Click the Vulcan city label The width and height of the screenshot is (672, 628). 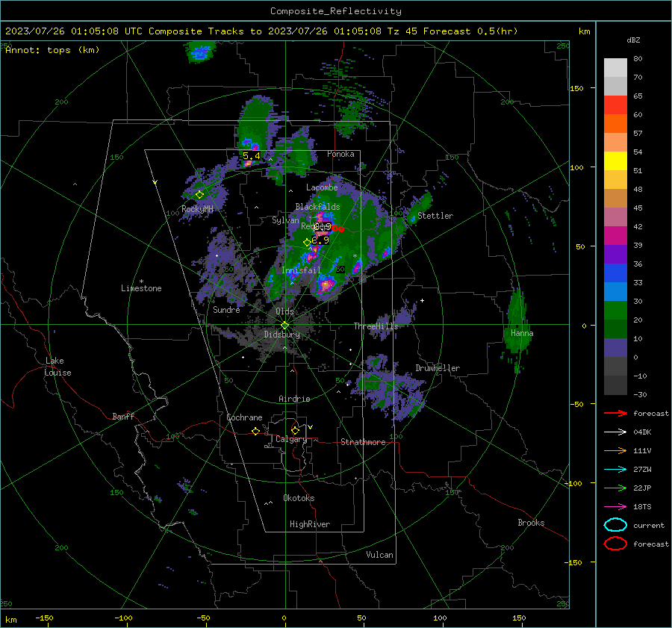click(x=379, y=555)
